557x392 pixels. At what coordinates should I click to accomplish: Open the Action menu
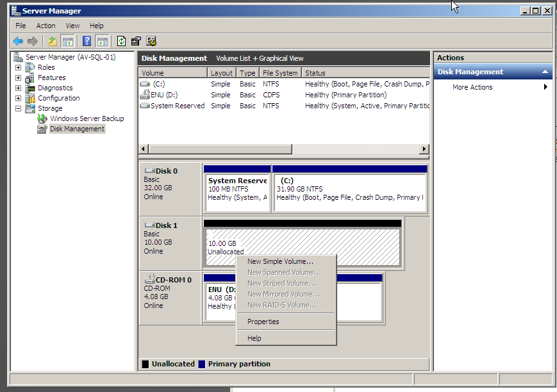[x=46, y=26]
